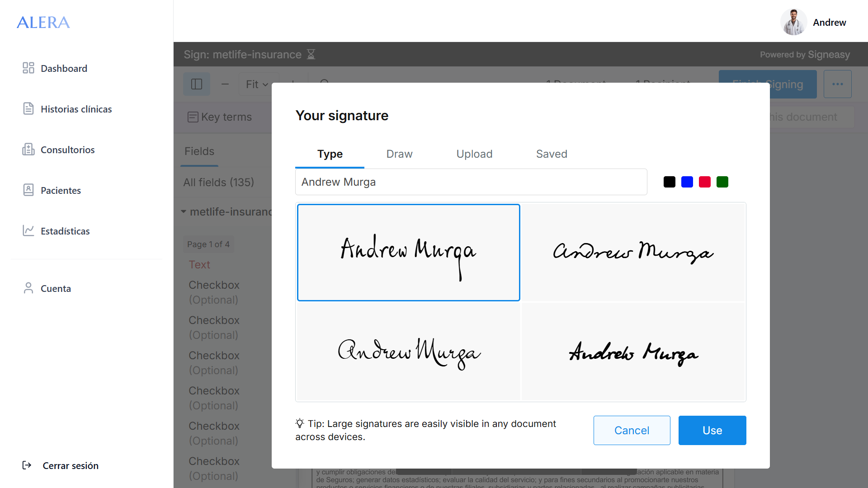Switch to the Upload signature tab
The height and width of the screenshot is (488, 868).
pyautogui.click(x=474, y=154)
